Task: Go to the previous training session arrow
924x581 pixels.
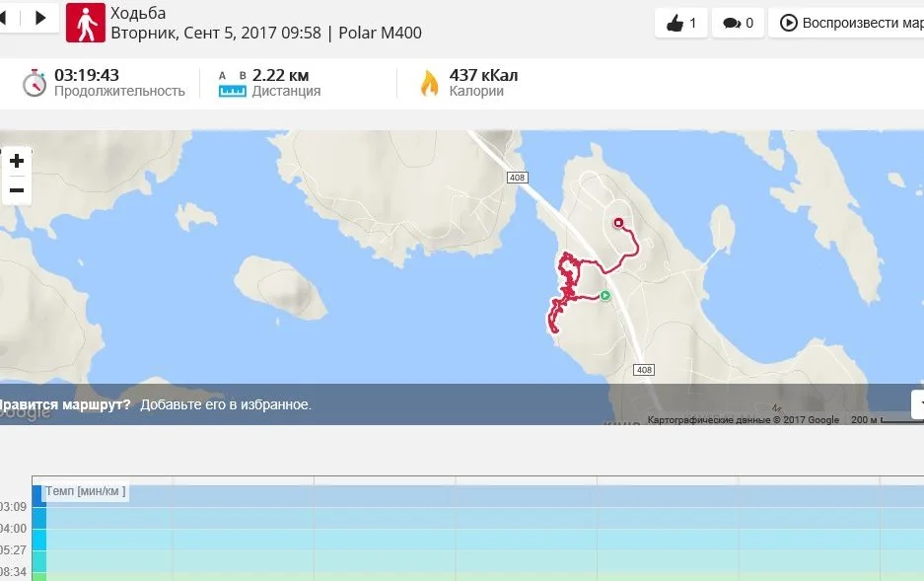Action: (x=3, y=17)
